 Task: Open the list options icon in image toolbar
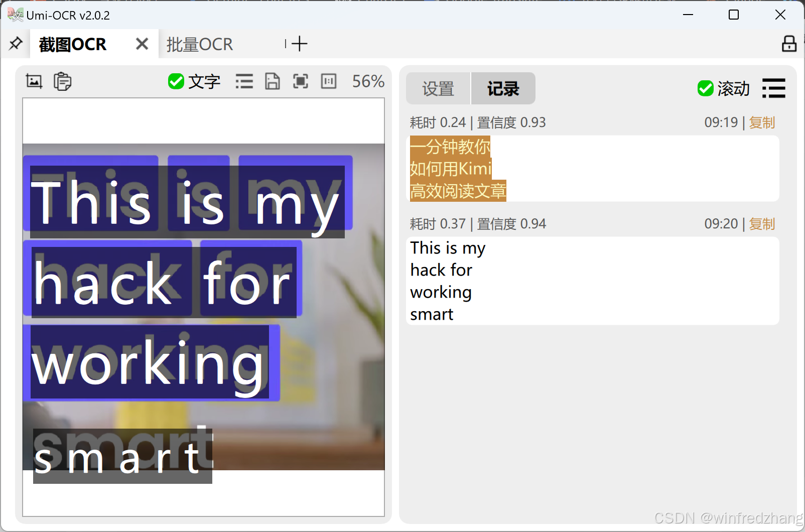point(244,81)
